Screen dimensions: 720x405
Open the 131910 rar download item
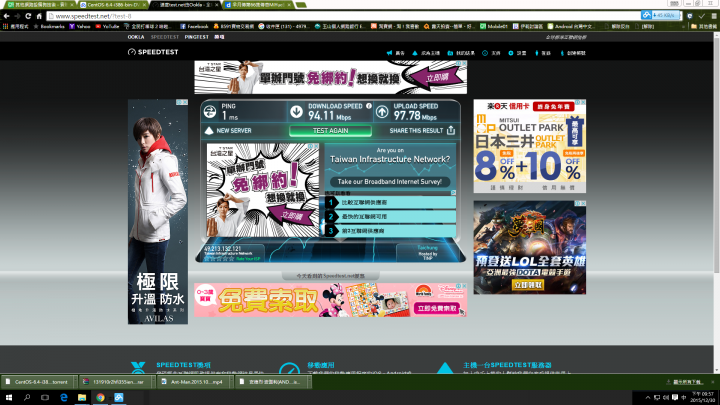pos(116,382)
